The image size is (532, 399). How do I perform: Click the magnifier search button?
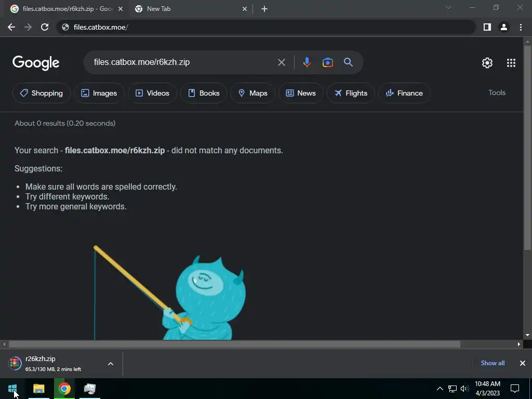[348, 62]
